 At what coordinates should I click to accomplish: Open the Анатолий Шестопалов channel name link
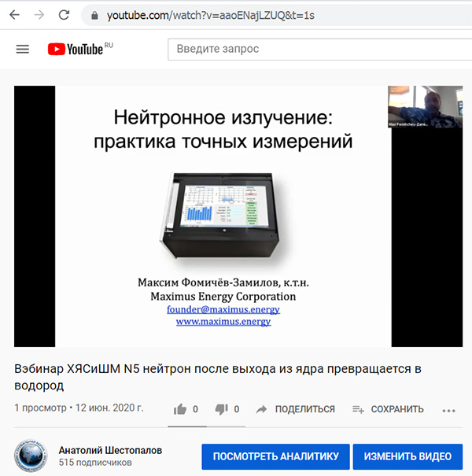pyautogui.click(x=110, y=450)
